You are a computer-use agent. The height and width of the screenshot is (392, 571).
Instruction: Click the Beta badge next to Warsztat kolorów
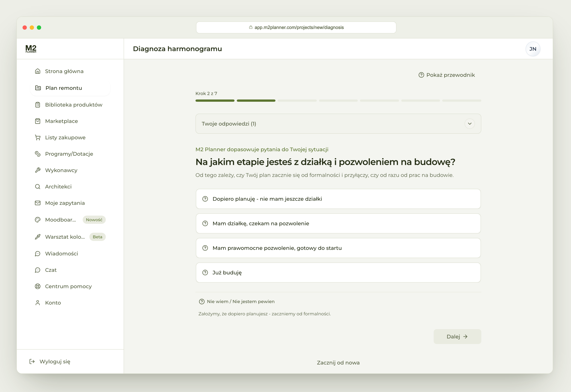pos(97,237)
